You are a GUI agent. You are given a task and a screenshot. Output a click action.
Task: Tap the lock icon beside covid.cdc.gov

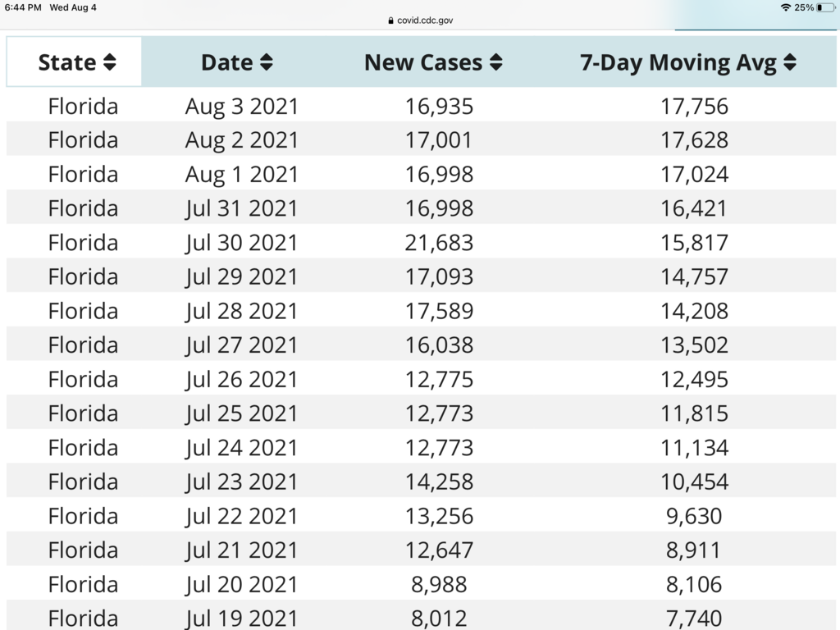click(390, 21)
